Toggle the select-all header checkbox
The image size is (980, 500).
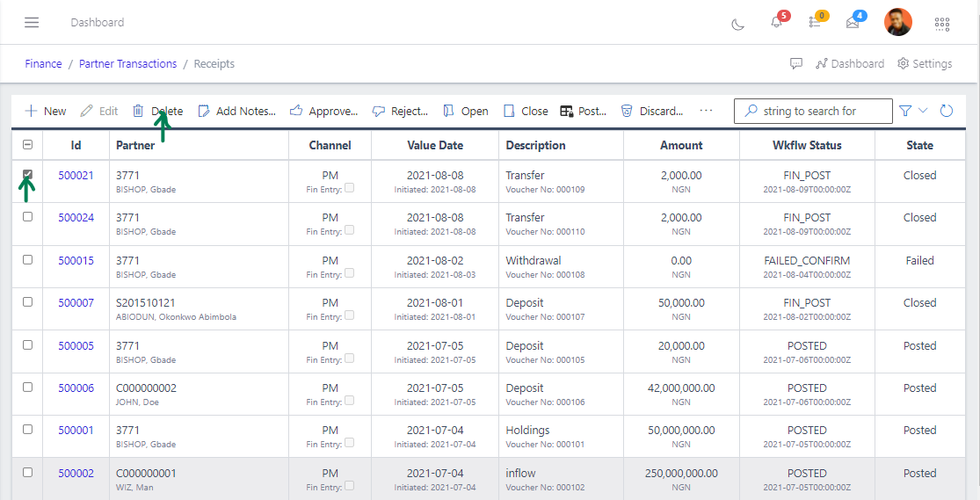(27, 145)
